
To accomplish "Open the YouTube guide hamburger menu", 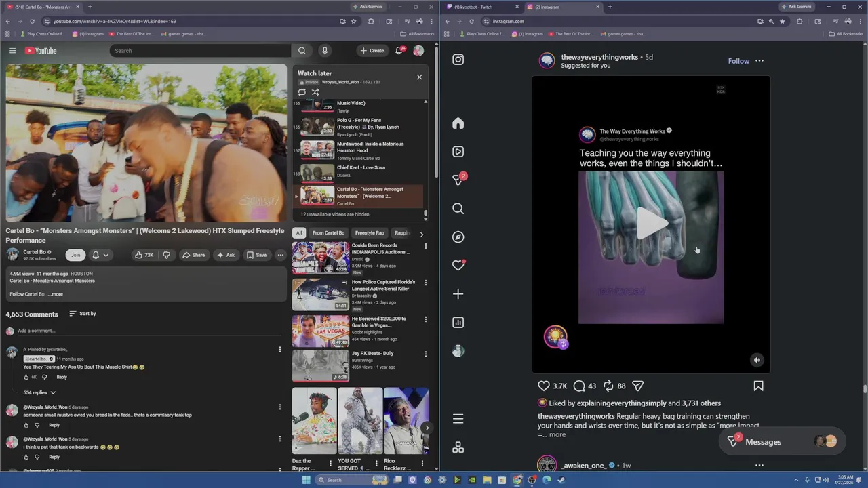I will [12, 51].
